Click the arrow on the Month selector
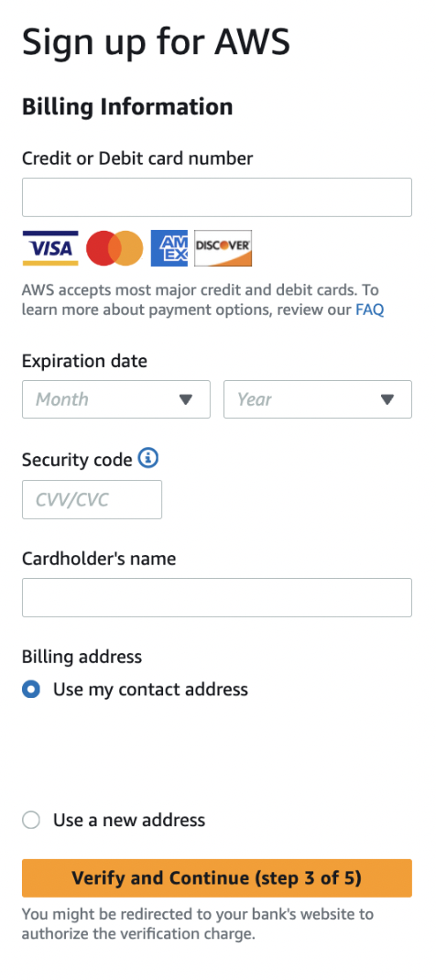Screen dimensions: 436x980 [186, 400]
